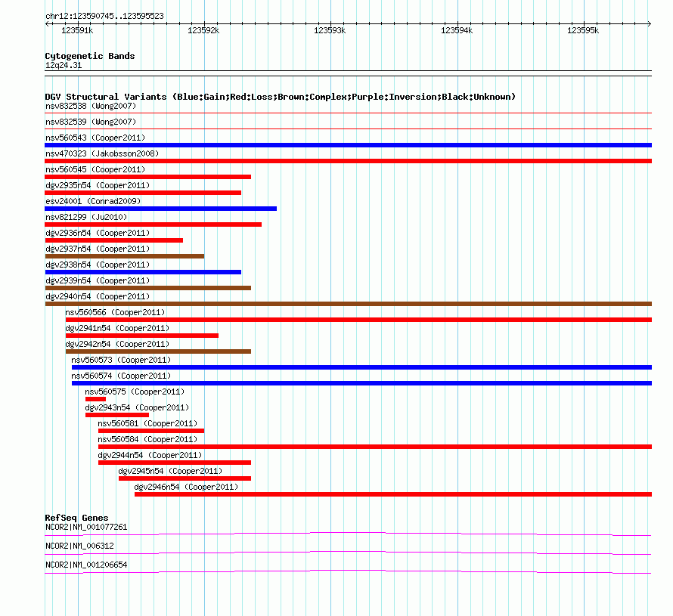Click the blue gain bar for nsv560543

[348, 145]
